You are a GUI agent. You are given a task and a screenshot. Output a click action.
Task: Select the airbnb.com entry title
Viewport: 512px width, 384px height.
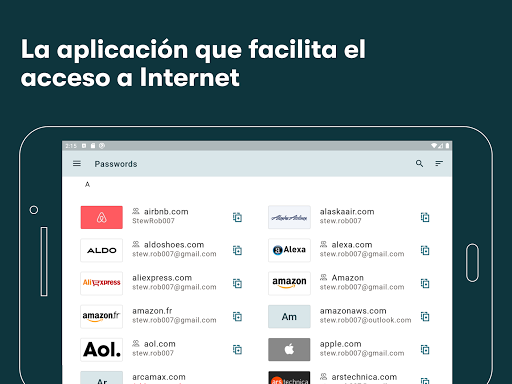(x=166, y=212)
